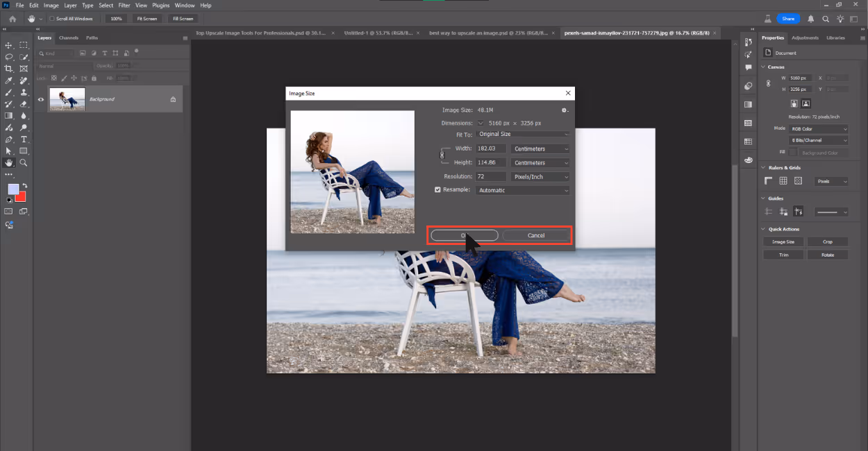868x451 pixels.
Task: Hide the Background layer via eye icon
Action: pos(40,99)
